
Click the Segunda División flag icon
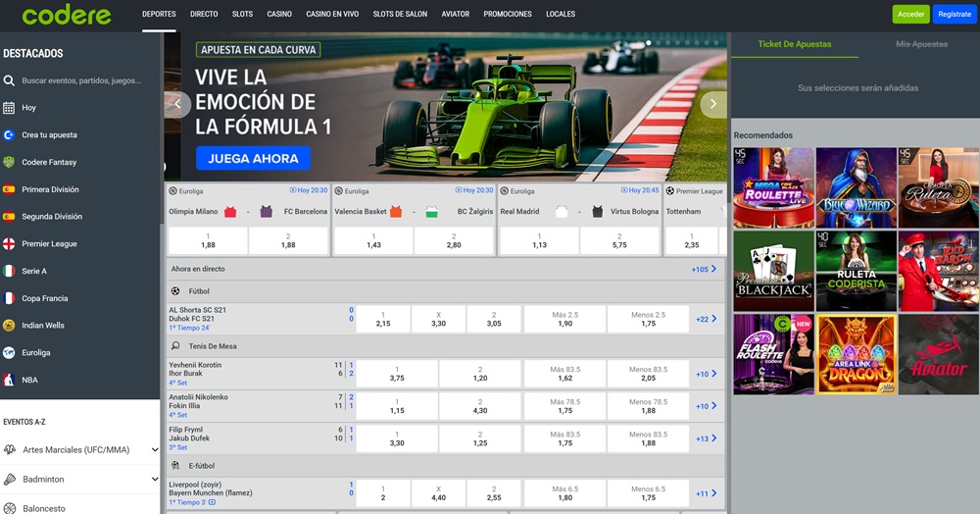click(9, 217)
